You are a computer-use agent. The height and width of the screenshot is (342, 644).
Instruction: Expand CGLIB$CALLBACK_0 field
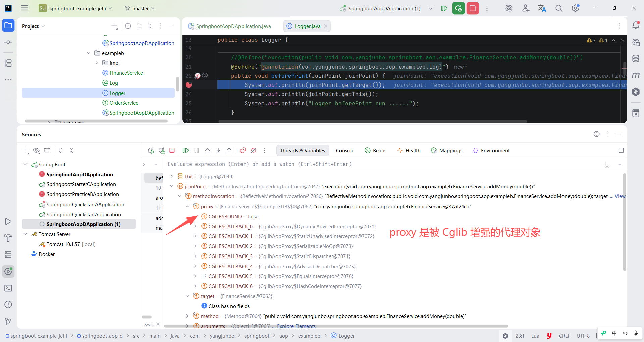(x=196, y=226)
